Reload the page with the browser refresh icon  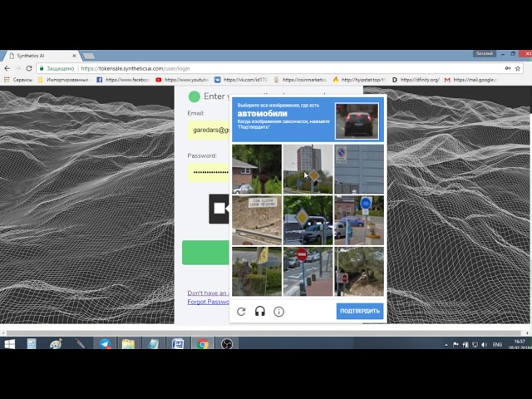(29, 68)
